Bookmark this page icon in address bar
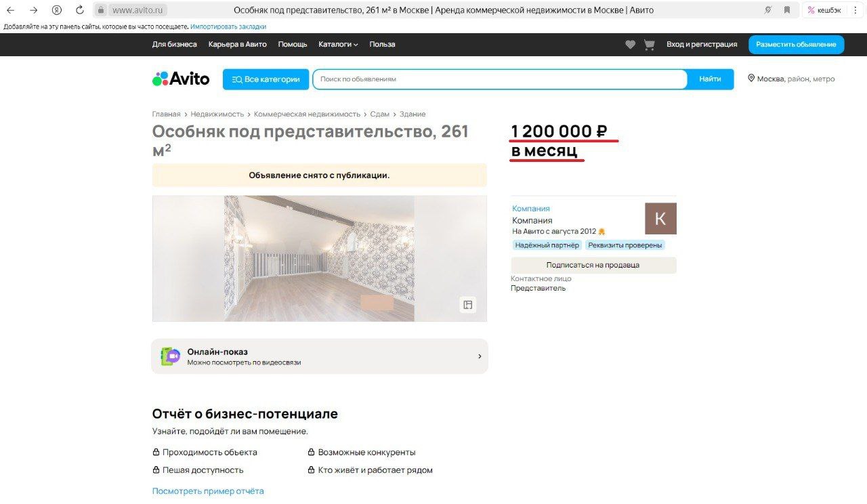Image resolution: width=867 pixels, height=504 pixels. tap(787, 10)
